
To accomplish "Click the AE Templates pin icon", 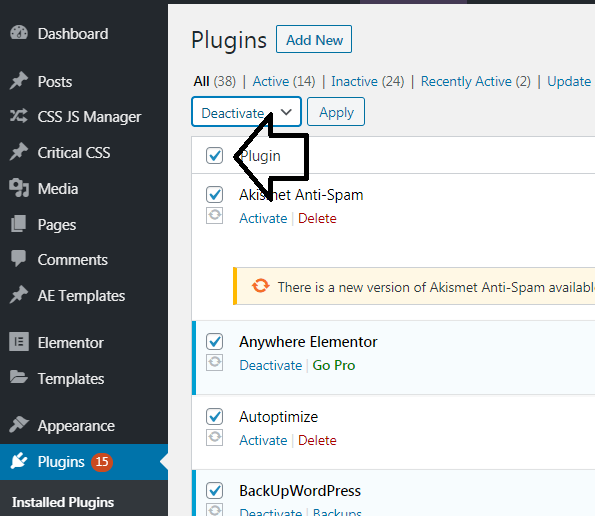I will pos(19,295).
